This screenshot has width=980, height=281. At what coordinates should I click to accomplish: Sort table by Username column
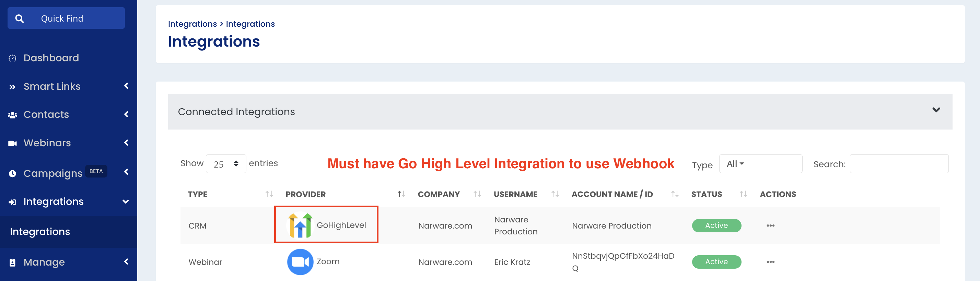pyautogui.click(x=555, y=194)
